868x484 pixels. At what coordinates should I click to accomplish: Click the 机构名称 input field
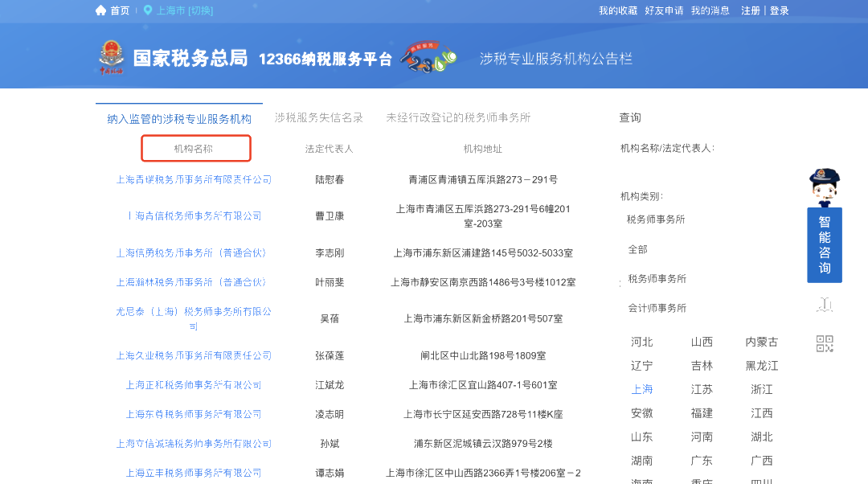pyautogui.click(x=196, y=148)
